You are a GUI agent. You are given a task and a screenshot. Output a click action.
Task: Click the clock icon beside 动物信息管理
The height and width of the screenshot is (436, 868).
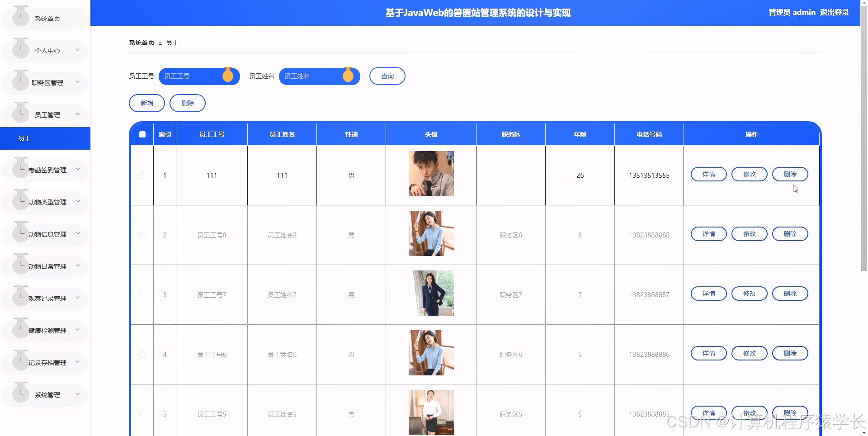[x=21, y=232]
